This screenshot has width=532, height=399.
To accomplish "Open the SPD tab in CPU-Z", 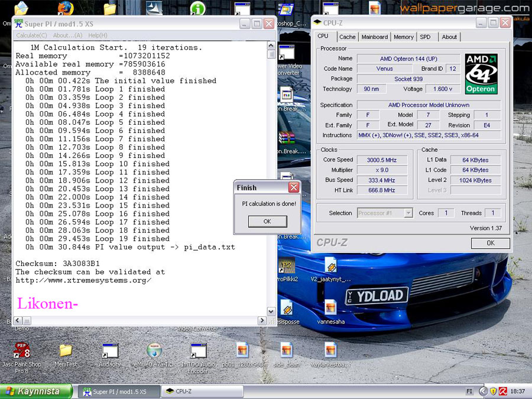I will click(425, 37).
